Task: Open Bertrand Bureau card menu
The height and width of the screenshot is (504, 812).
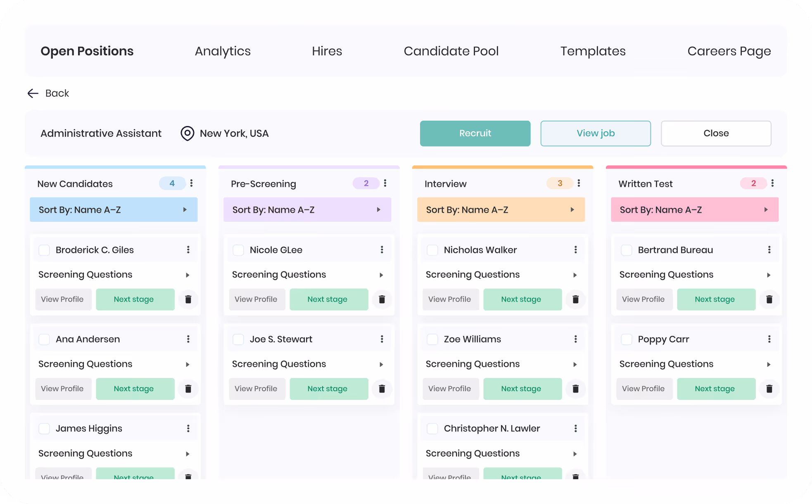Action: 769,250
